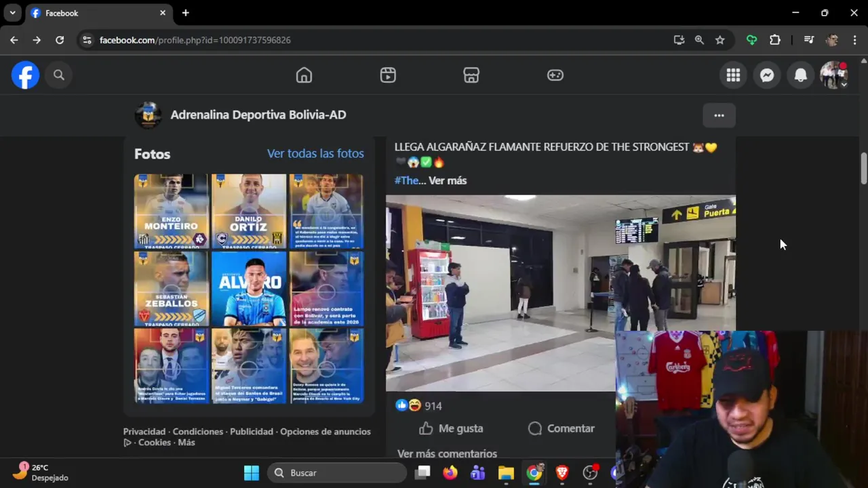Open the Cookies footer link

click(x=155, y=443)
